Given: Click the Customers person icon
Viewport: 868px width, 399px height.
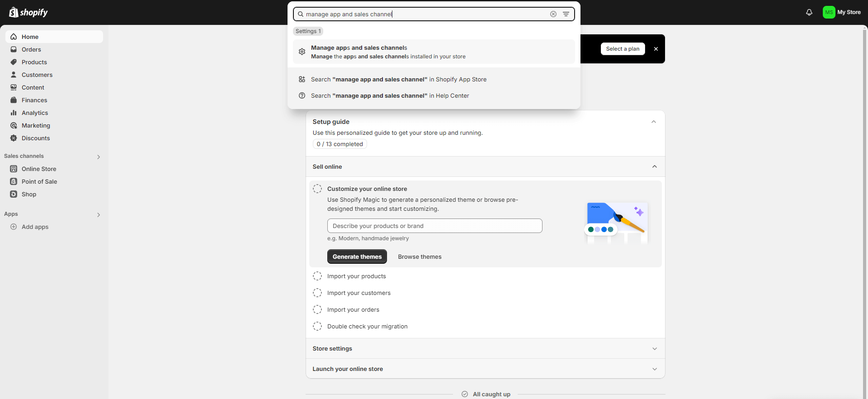Looking at the screenshot, I should pos(14,75).
